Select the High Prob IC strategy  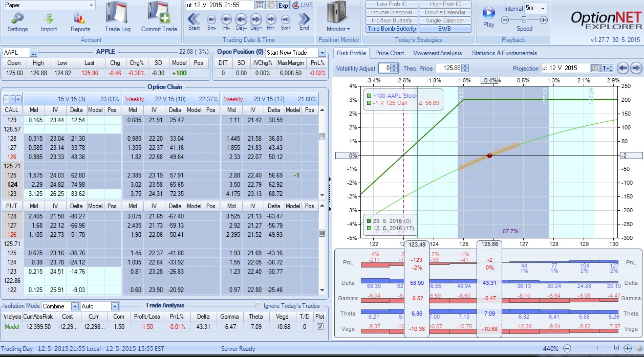445,4
